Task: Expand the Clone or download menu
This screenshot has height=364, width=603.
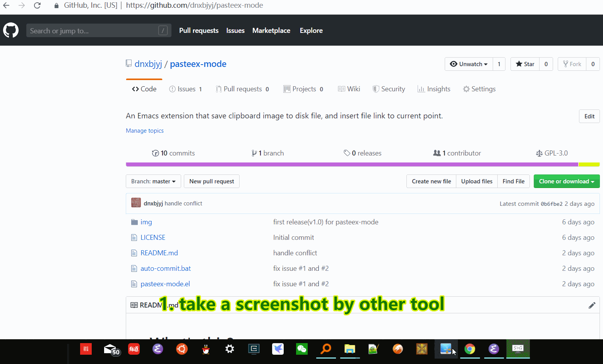Action: click(567, 181)
